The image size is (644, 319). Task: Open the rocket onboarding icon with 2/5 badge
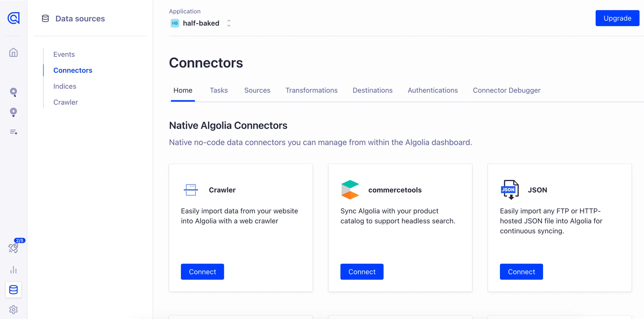click(14, 248)
